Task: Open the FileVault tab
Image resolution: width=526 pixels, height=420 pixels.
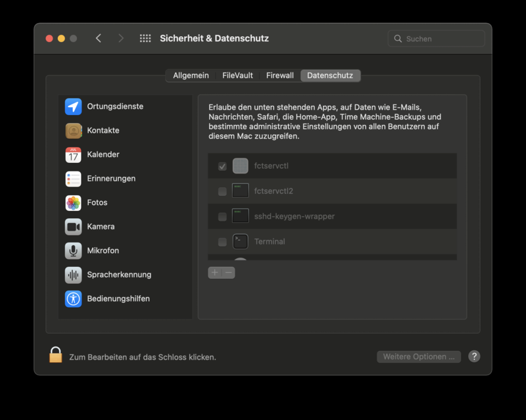Action: (237, 76)
